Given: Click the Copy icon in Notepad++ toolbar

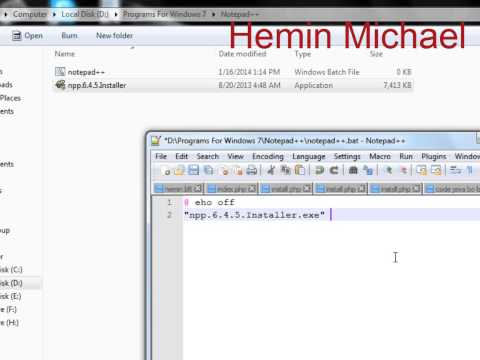Looking at the screenshot, I should (x=285, y=170).
